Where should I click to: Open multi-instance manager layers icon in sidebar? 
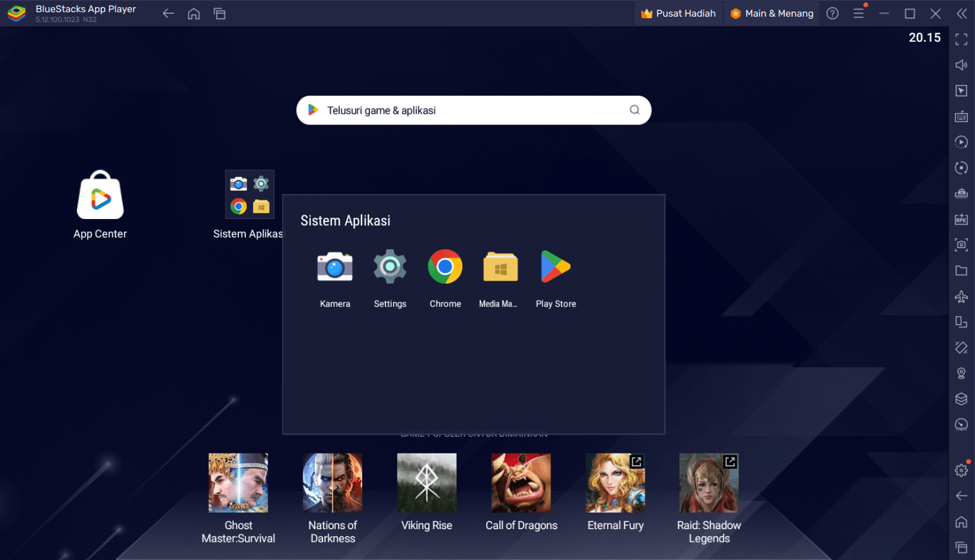962,399
